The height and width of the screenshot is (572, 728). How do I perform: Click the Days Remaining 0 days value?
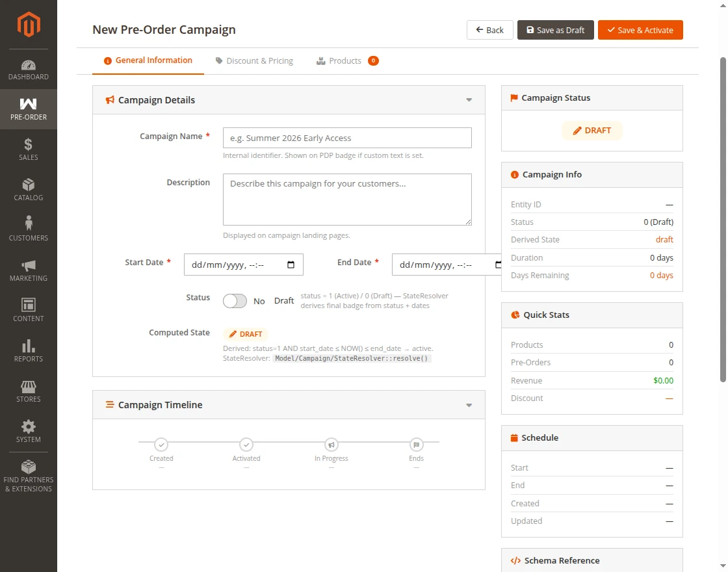pyautogui.click(x=662, y=276)
